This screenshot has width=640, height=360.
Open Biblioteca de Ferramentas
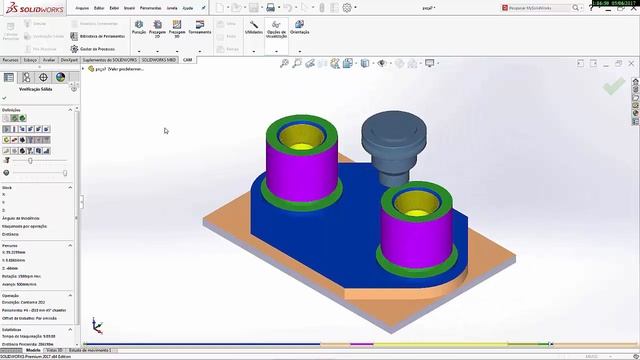[98, 36]
